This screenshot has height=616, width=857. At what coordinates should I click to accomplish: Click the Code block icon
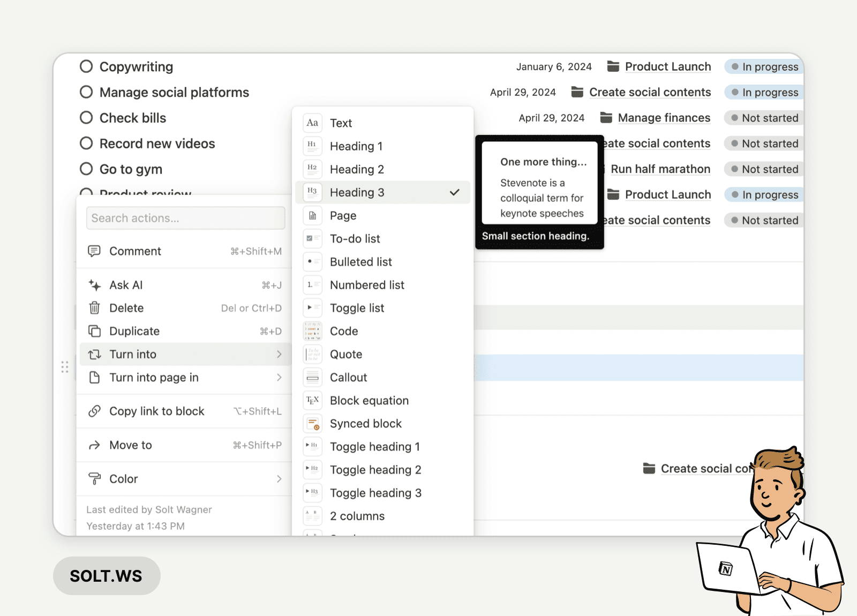pyautogui.click(x=312, y=331)
